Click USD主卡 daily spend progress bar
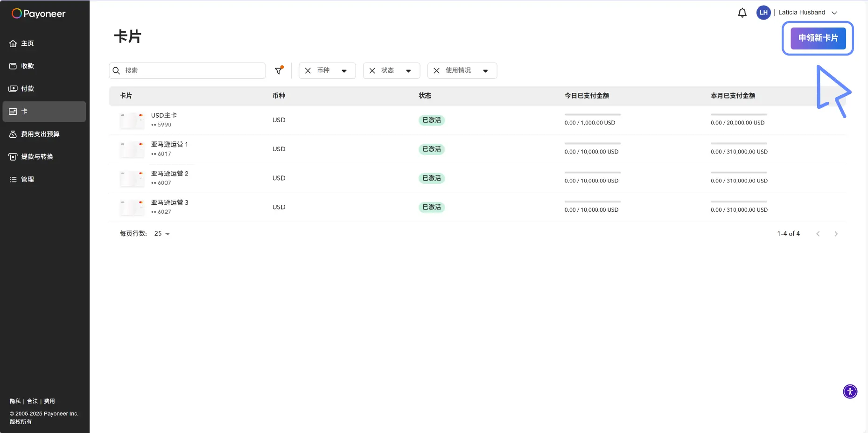This screenshot has width=868, height=433. 593,114
